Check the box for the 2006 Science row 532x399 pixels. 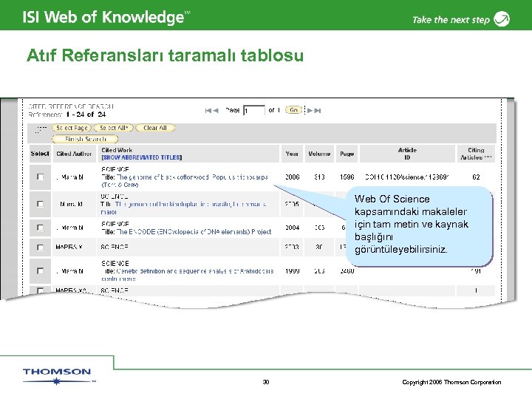[40, 177]
